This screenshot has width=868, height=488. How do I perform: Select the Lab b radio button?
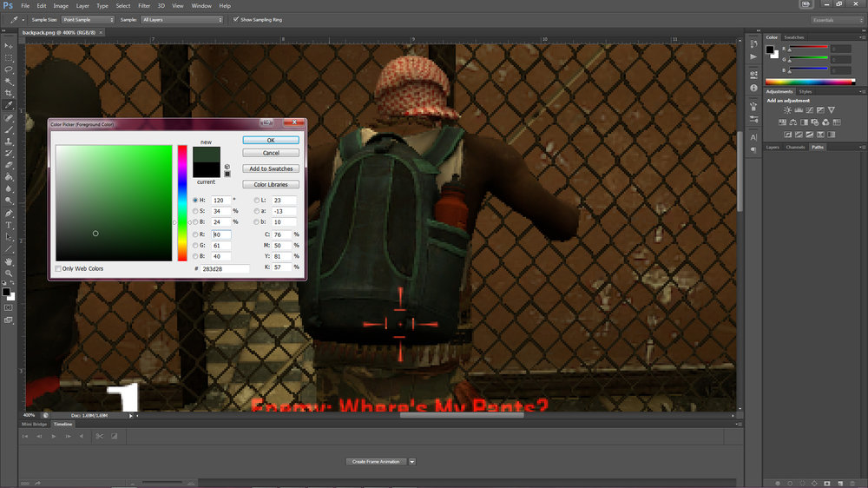(x=256, y=222)
